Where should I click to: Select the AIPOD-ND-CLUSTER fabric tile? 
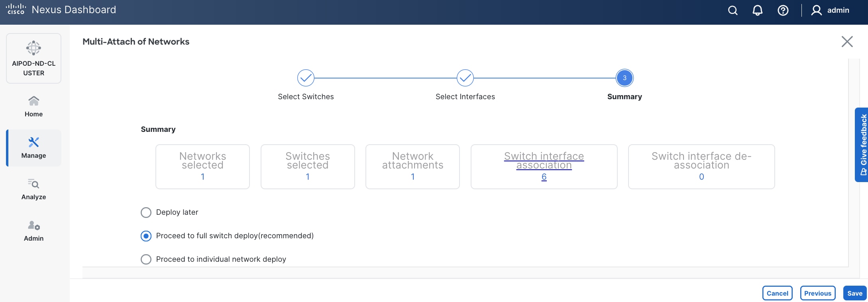pos(34,59)
